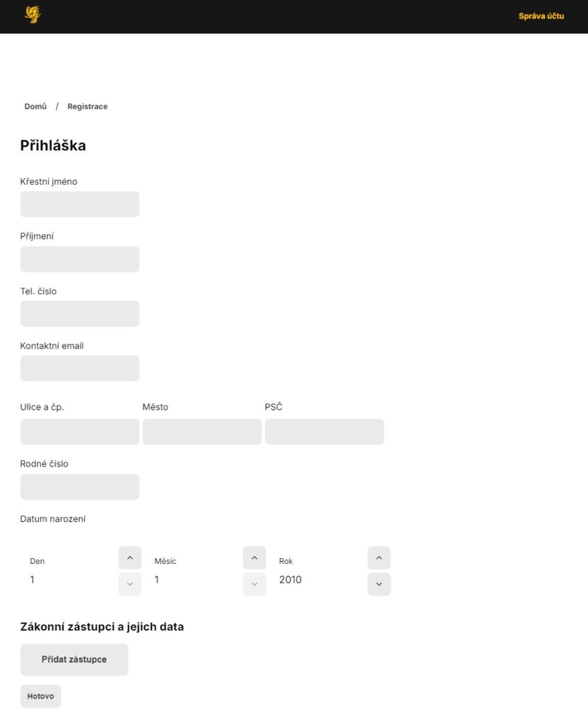Lower the Rok year with down chevron
The width and height of the screenshot is (588, 711).
click(379, 584)
